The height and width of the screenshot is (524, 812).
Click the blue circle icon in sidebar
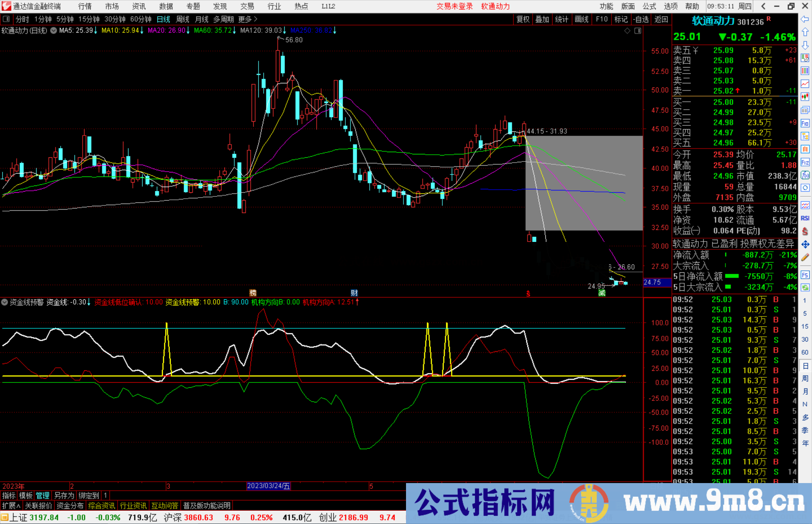[805, 188]
